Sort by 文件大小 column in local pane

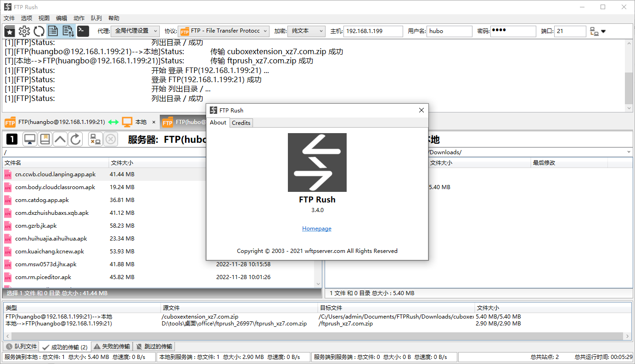coord(479,162)
